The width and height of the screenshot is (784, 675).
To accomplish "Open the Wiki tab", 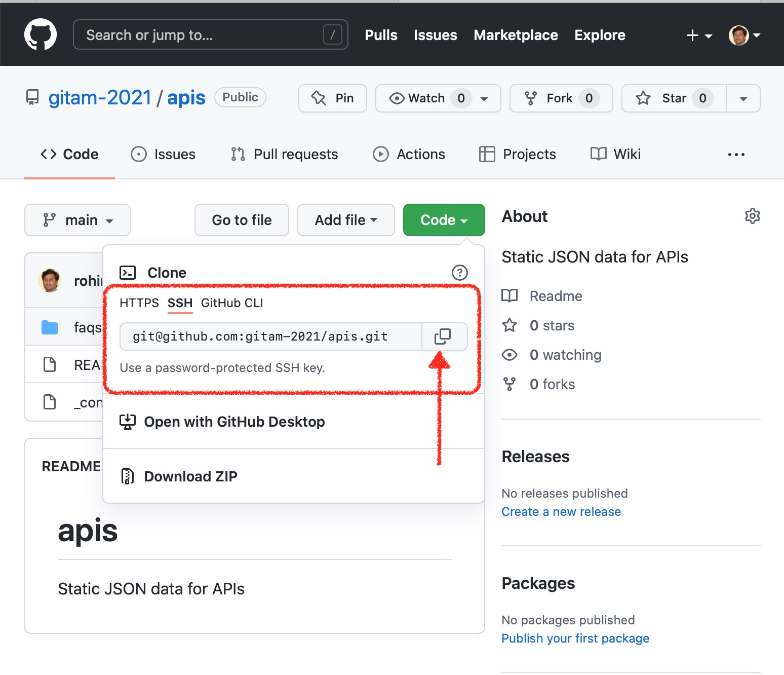I will (615, 154).
